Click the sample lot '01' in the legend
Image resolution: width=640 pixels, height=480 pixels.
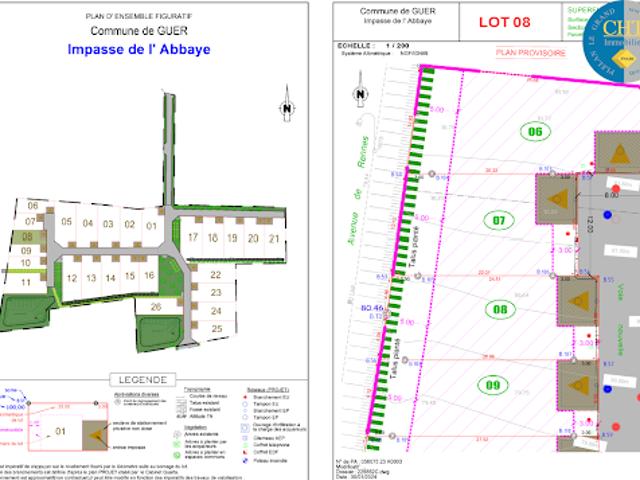coord(60,431)
